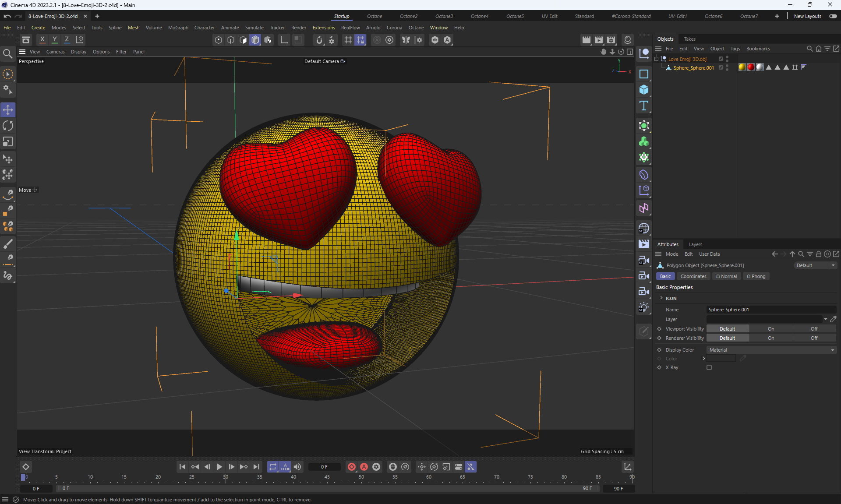The width and height of the screenshot is (841, 504).
Task: Switch to the Coordinates tab
Action: 693,276
